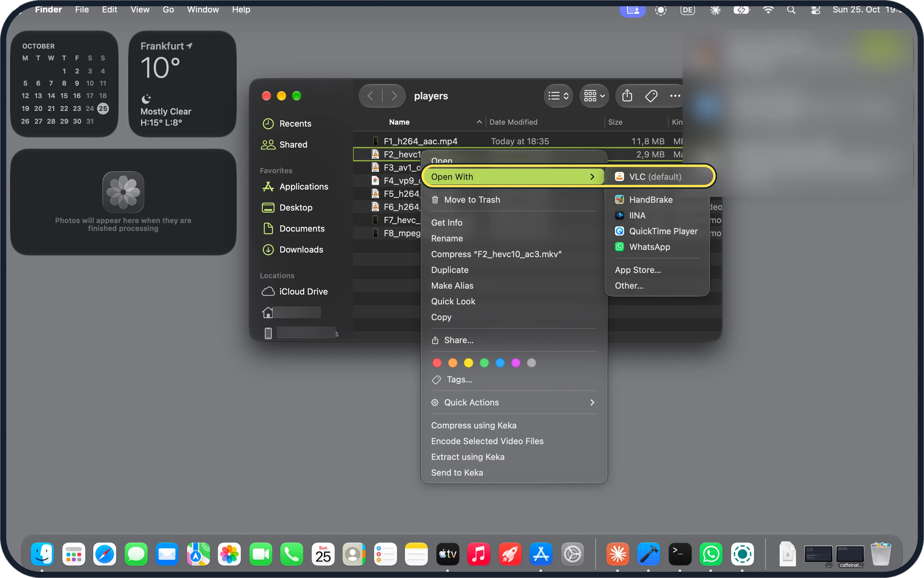Apply the green tag color
This screenshot has width=924, height=578.
484,363
